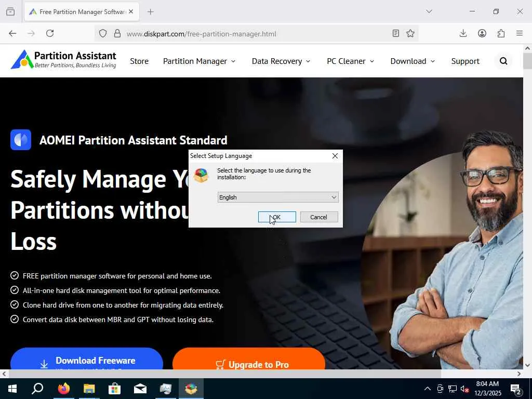The width and height of the screenshot is (532, 399).
Task: Go back to previous page in Firefox
Action: coord(12,33)
